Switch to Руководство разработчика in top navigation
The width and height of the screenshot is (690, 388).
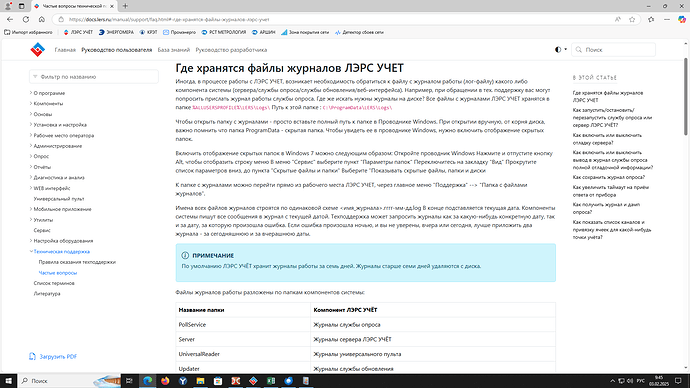tap(231, 50)
